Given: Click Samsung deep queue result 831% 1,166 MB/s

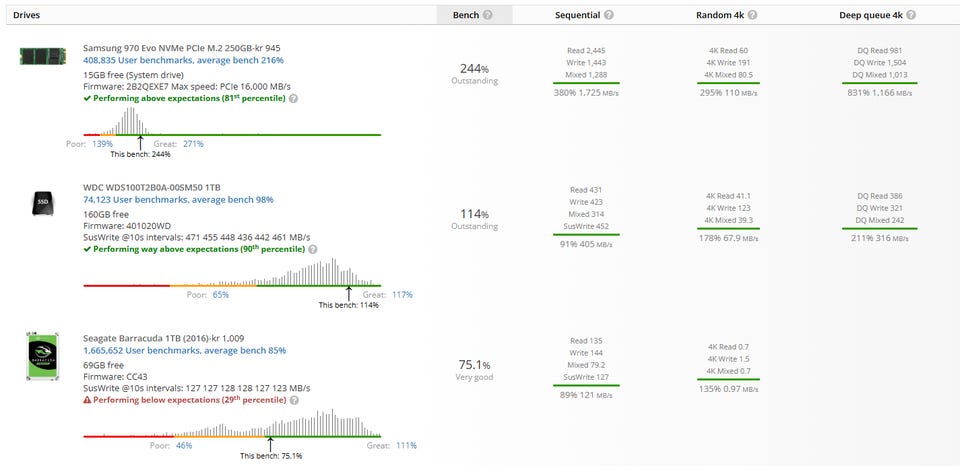Looking at the screenshot, I should coord(879,94).
